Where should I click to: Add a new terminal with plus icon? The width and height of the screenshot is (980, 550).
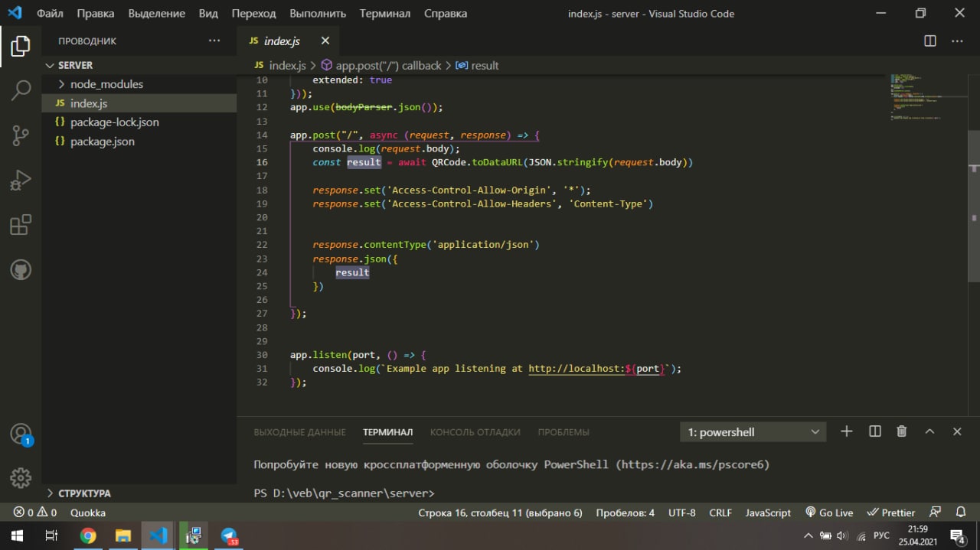coord(846,431)
